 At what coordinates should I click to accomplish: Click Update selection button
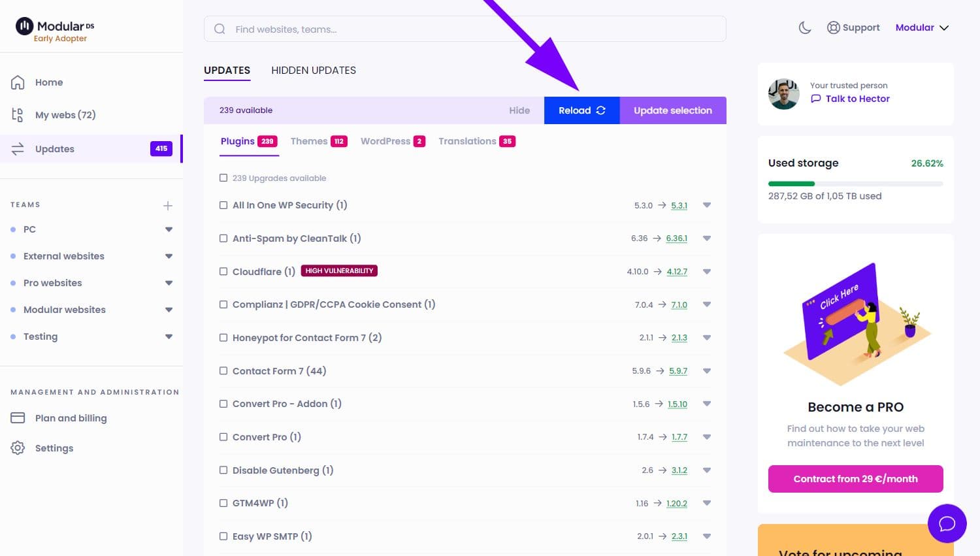tap(673, 110)
